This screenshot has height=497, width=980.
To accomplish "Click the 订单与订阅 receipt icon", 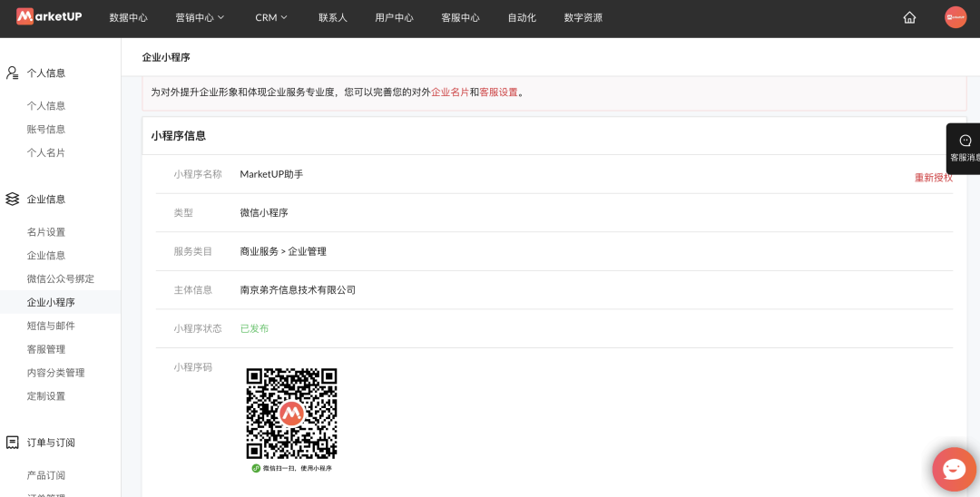I will click(x=12, y=443).
